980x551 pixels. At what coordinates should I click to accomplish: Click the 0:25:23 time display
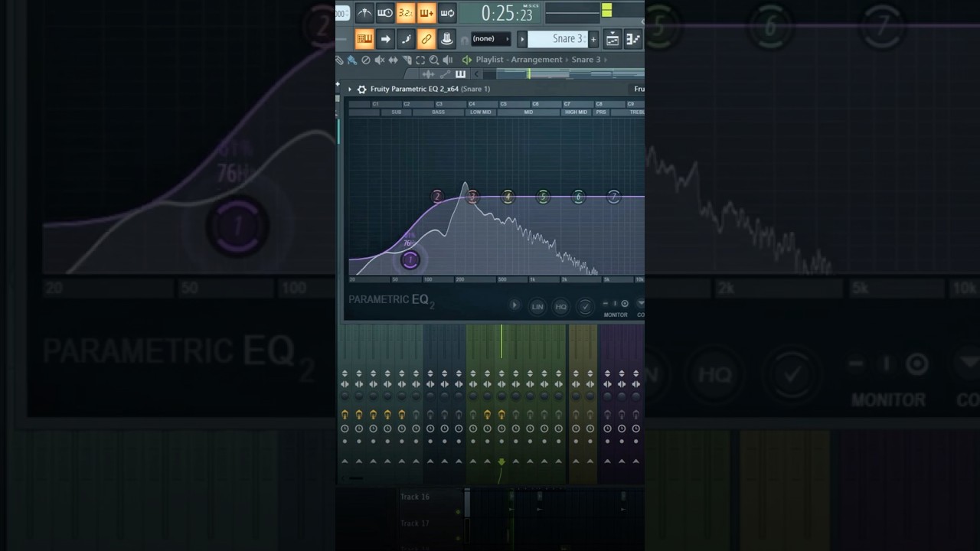(507, 13)
